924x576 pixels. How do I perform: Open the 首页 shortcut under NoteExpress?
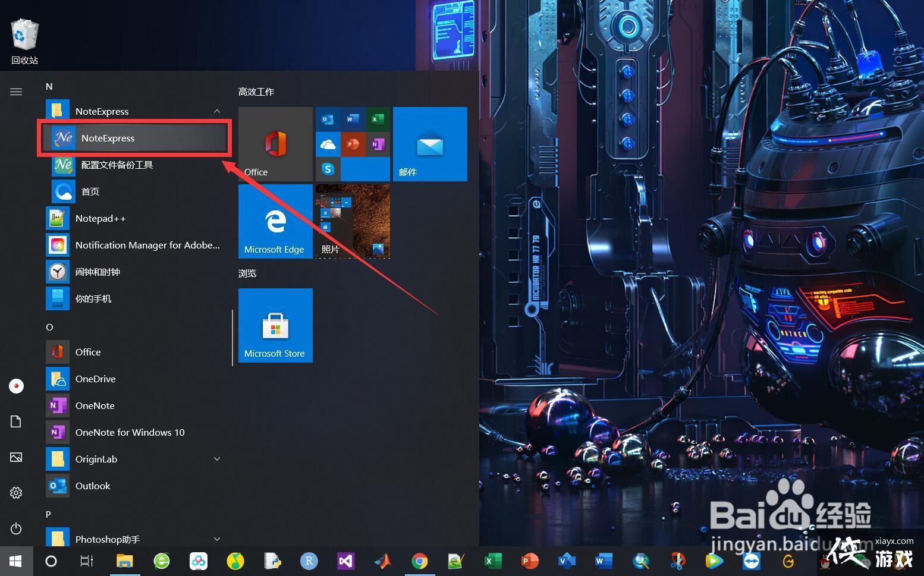tap(134, 191)
